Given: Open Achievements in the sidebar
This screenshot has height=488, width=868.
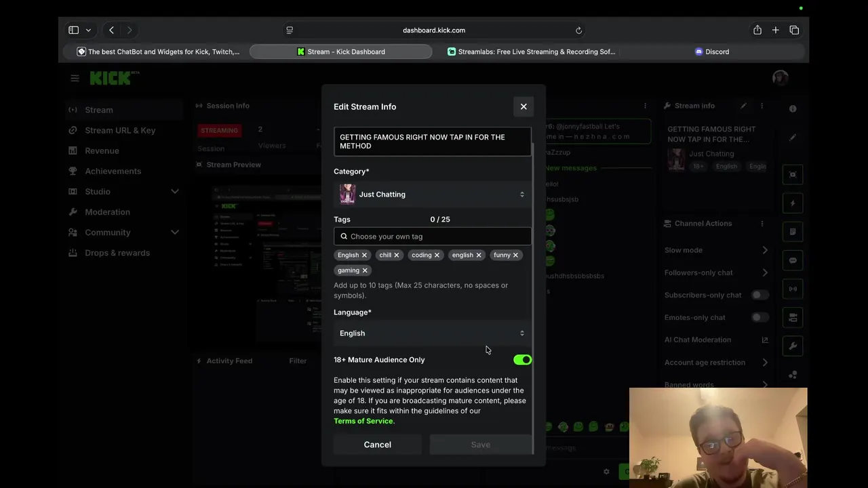Looking at the screenshot, I should 125,171.
